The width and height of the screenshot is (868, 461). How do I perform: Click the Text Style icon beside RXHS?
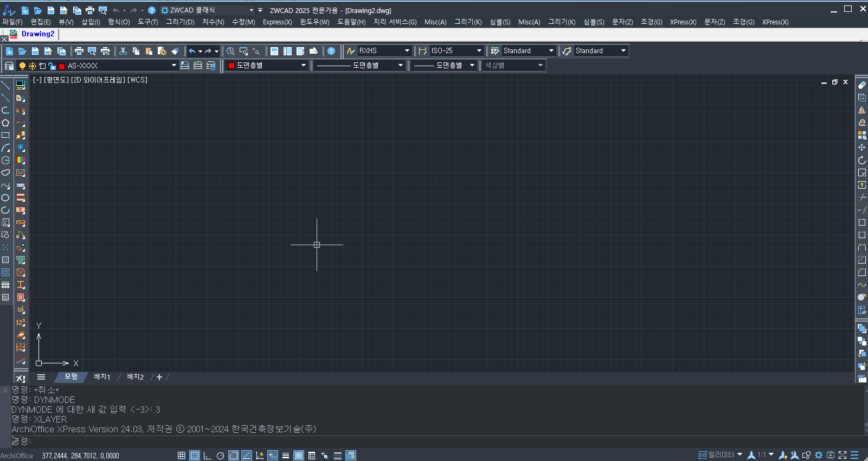pyautogui.click(x=351, y=51)
